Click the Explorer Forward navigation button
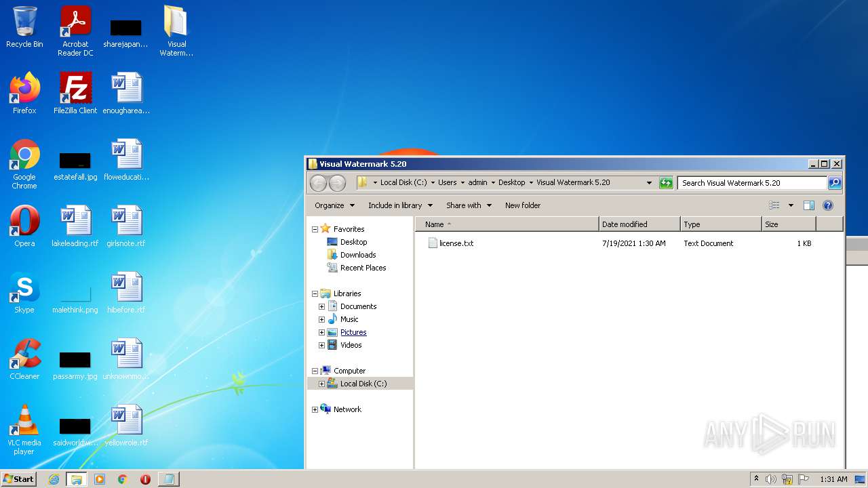This screenshot has height=488, width=868. coord(337,183)
